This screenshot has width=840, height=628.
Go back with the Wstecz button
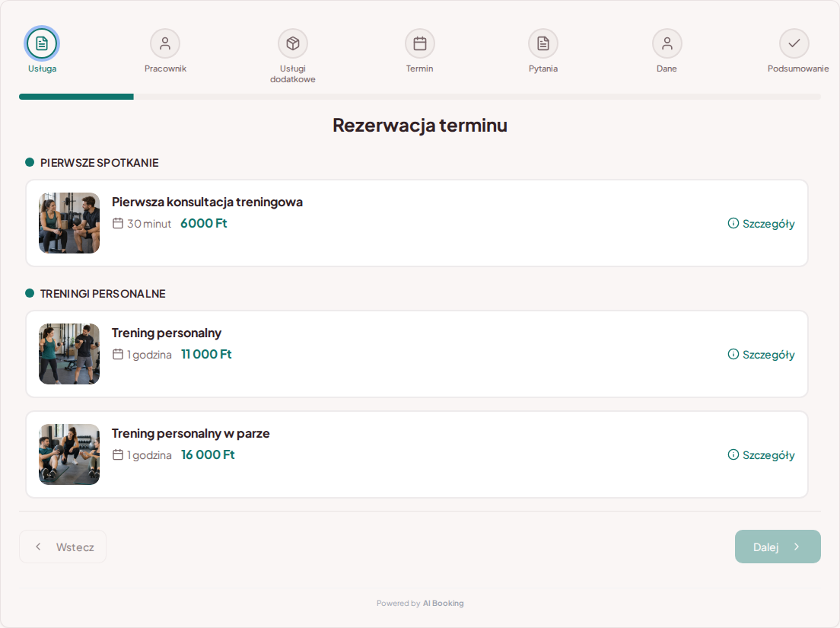point(62,547)
